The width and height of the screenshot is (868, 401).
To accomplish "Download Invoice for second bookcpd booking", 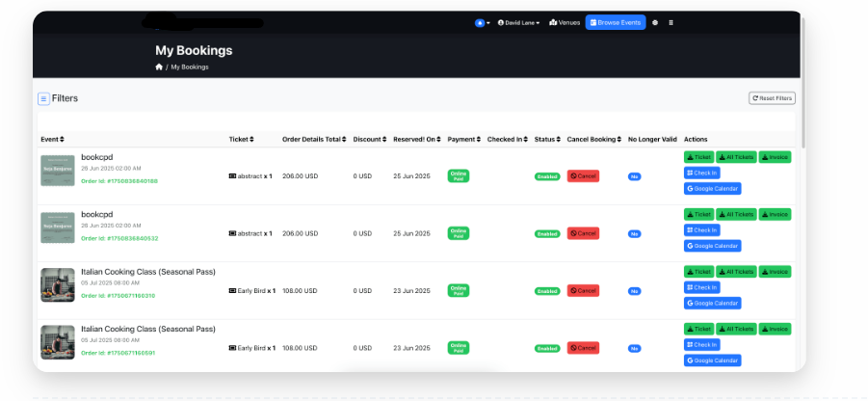I will (x=775, y=214).
